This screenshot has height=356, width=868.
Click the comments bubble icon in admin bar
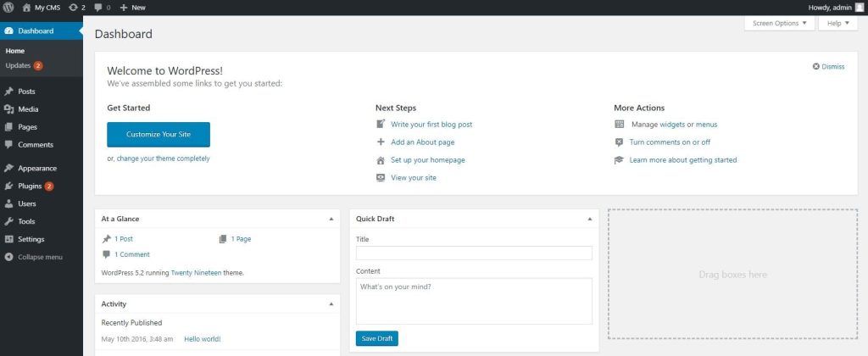coord(98,7)
